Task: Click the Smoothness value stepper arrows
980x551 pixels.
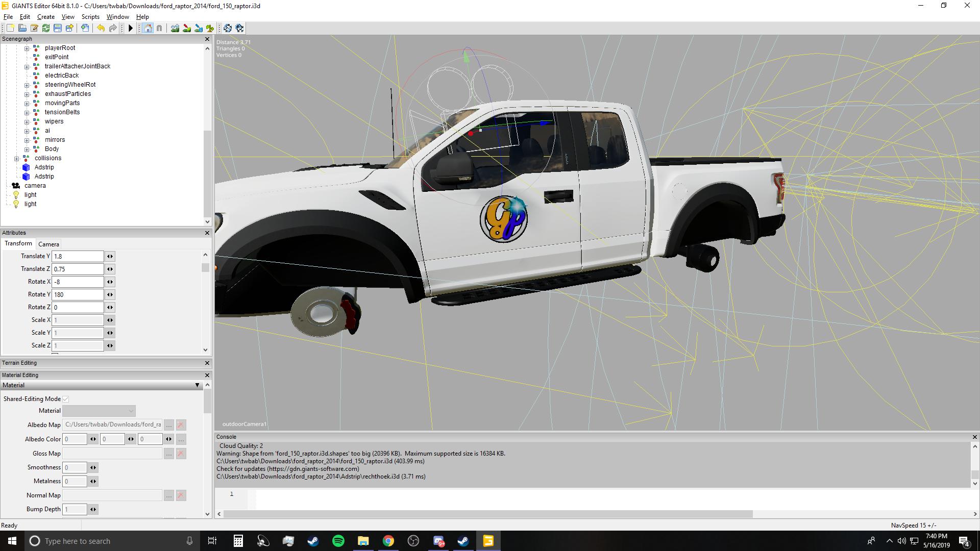Action: click(93, 467)
